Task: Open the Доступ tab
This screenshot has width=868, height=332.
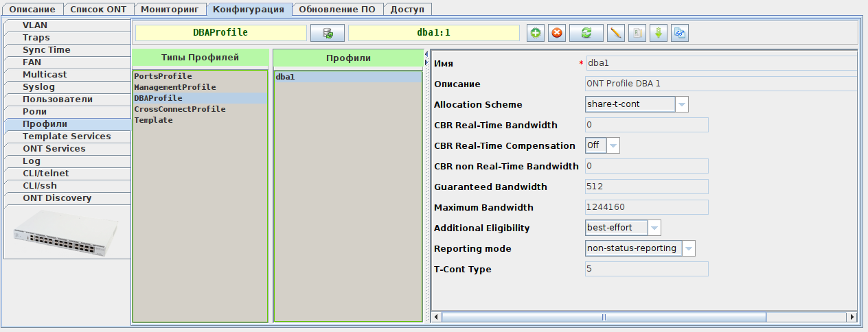Action: tap(408, 10)
